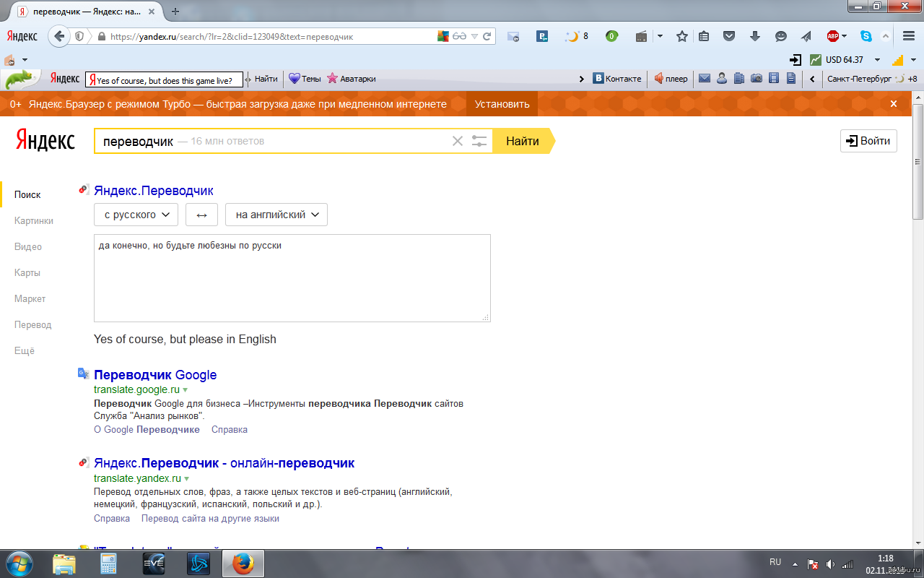The width and height of the screenshot is (924, 578).
Task: Enable reader view glasses icon
Action: click(x=460, y=36)
